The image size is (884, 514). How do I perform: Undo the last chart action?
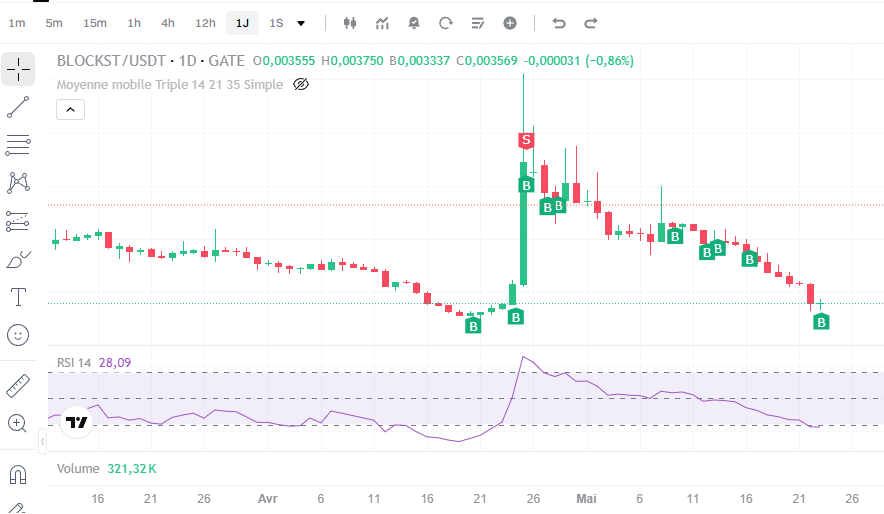tap(559, 23)
